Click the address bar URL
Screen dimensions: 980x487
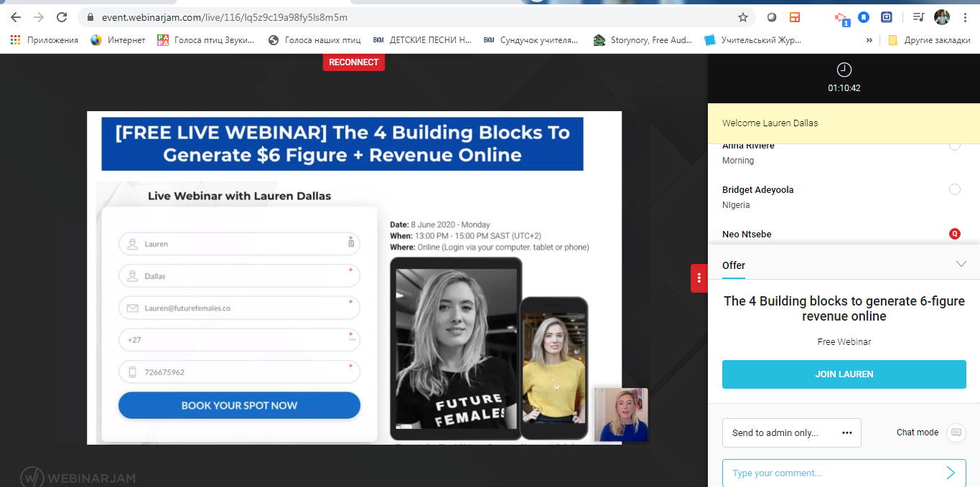click(x=224, y=17)
